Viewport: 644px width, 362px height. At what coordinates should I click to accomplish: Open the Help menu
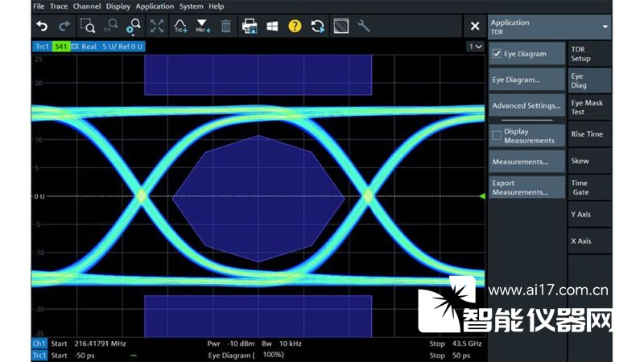pyautogui.click(x=216, y=6)
